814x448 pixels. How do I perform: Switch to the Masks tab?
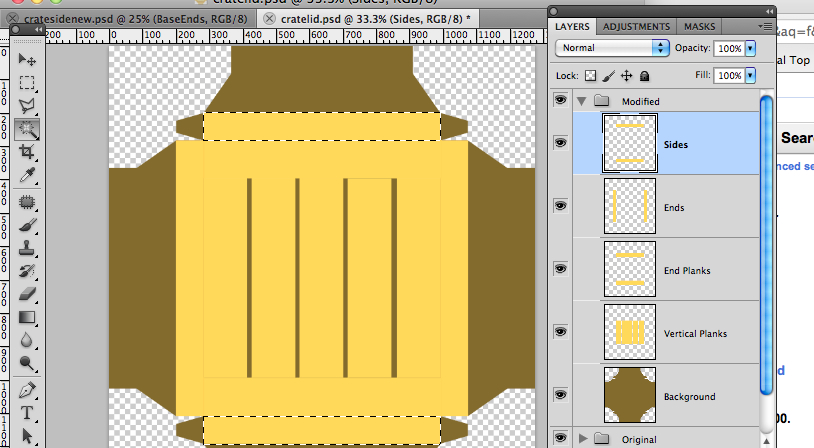coord(699,26)
